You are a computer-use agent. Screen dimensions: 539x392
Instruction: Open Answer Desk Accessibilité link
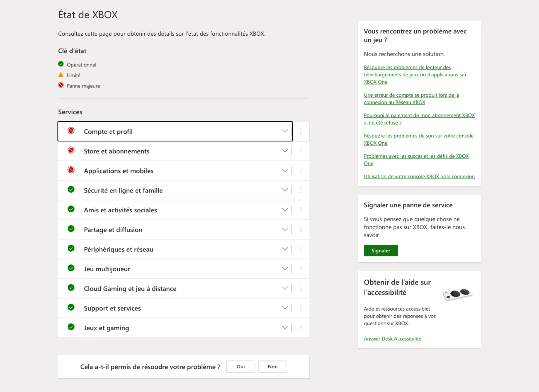[392, 339]
